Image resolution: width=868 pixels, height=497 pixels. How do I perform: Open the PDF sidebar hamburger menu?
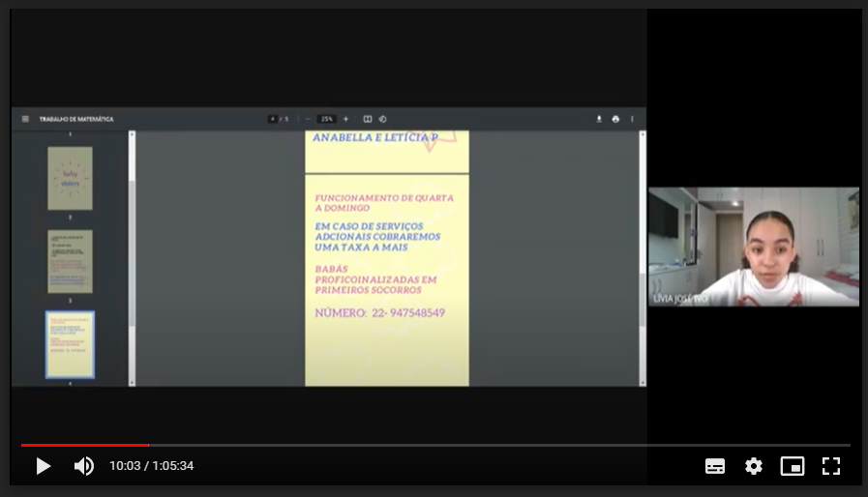pyautogui.click(x=25, y=119)
